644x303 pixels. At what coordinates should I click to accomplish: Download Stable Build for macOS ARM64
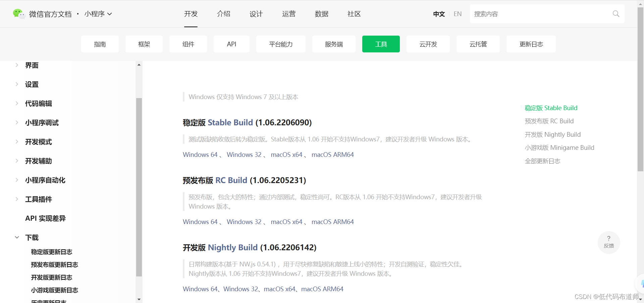click(x=333, y=155)
